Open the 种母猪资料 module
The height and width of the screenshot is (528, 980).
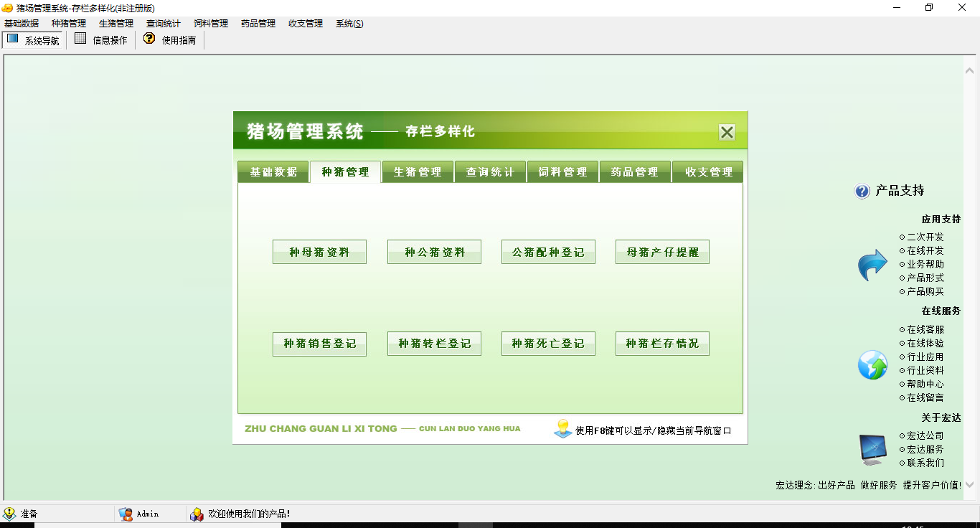coord(319,252)
